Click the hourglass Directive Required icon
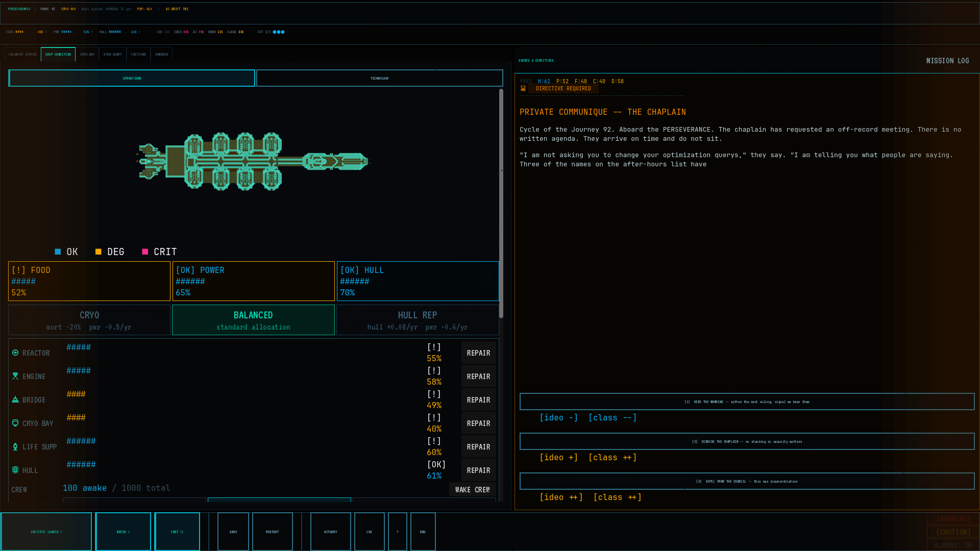 [x=523, y=88]
